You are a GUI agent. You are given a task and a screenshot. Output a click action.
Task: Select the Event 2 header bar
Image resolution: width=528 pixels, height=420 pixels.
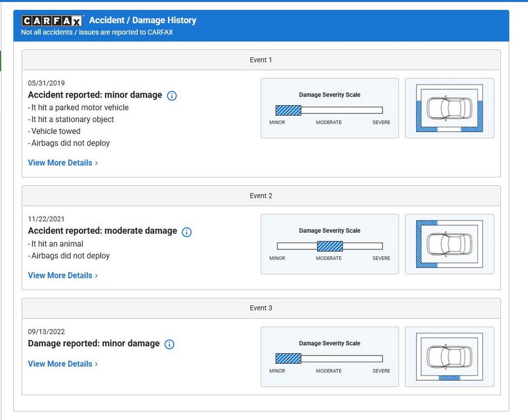261,196
